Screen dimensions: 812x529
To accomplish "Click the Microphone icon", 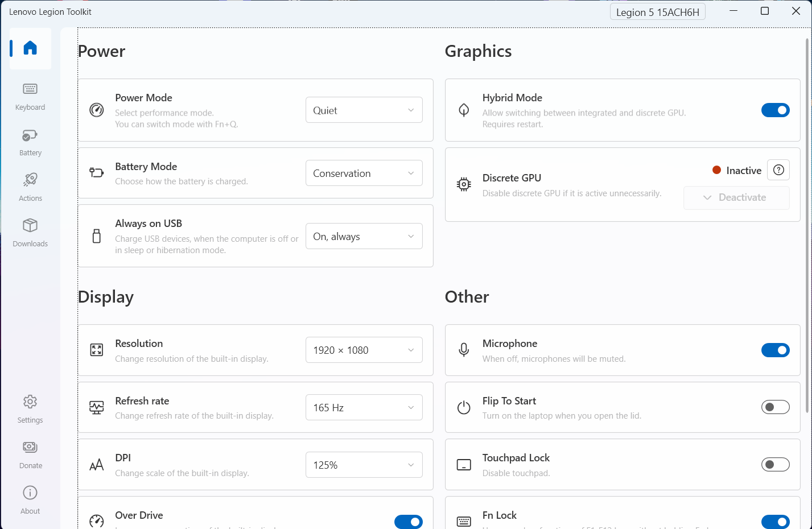I will click(464, 350).
